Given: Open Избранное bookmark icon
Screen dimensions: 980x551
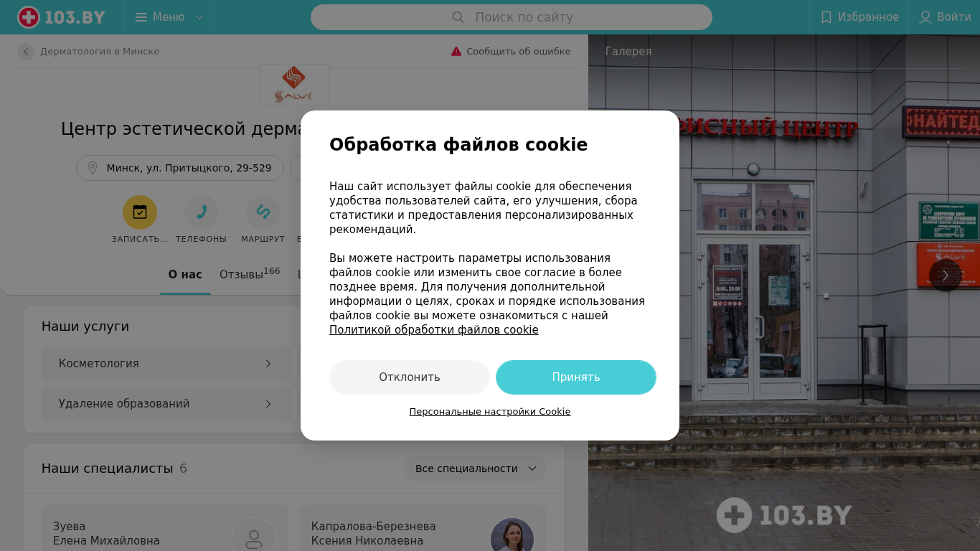Looking at the screenshot, I should click(x=826, y=17).
